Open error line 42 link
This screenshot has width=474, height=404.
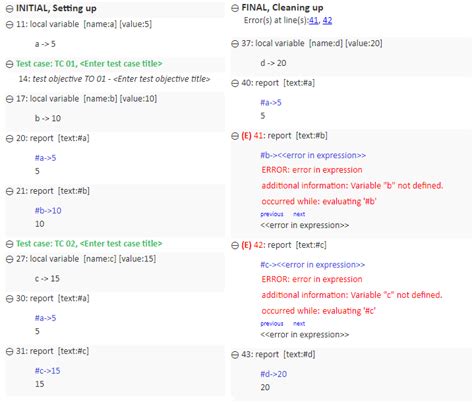[327, 20]
